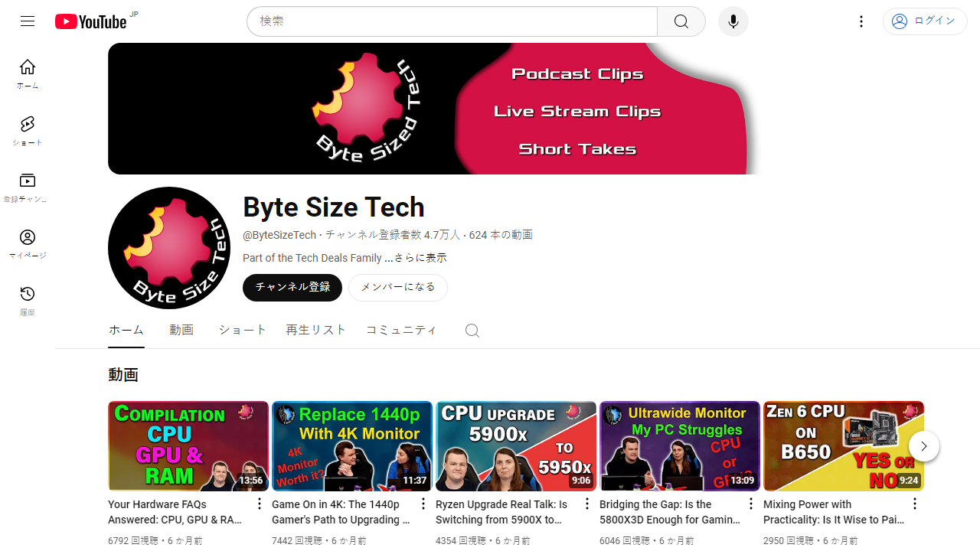Switch to the ショート tab
The width and height of the screenshot is (980, 551).
click(243, 330)
